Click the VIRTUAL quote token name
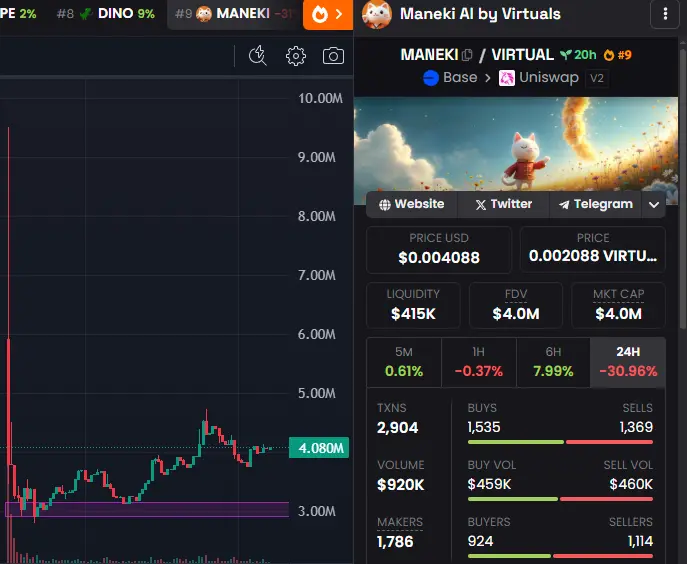Image resolution: width=687 pixels, height=564 pixels. tap(522, 55)
